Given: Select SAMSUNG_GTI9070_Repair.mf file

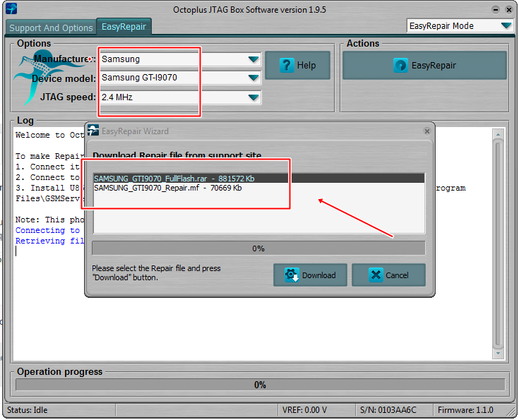Looking at the screenshot, I should pos(259,188).
